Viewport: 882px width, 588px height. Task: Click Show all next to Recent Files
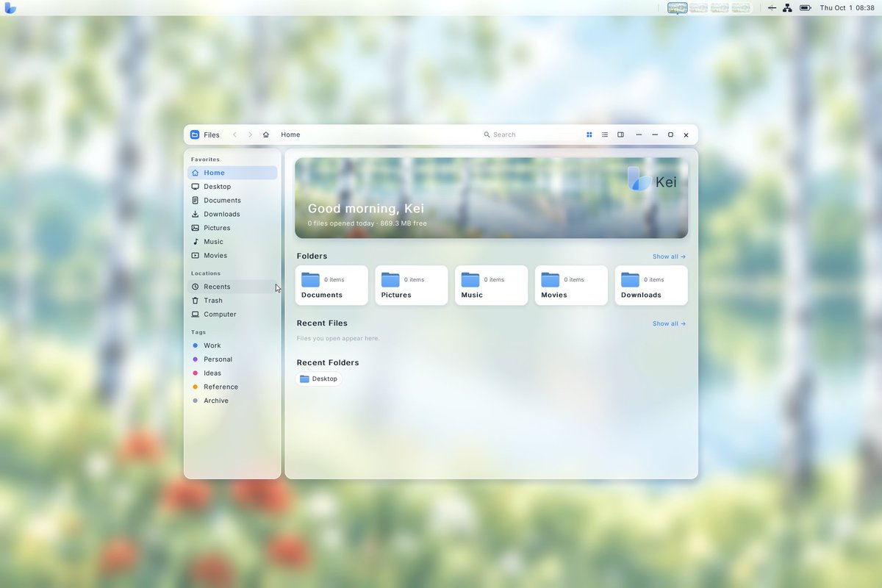click(x=669, y=323)
